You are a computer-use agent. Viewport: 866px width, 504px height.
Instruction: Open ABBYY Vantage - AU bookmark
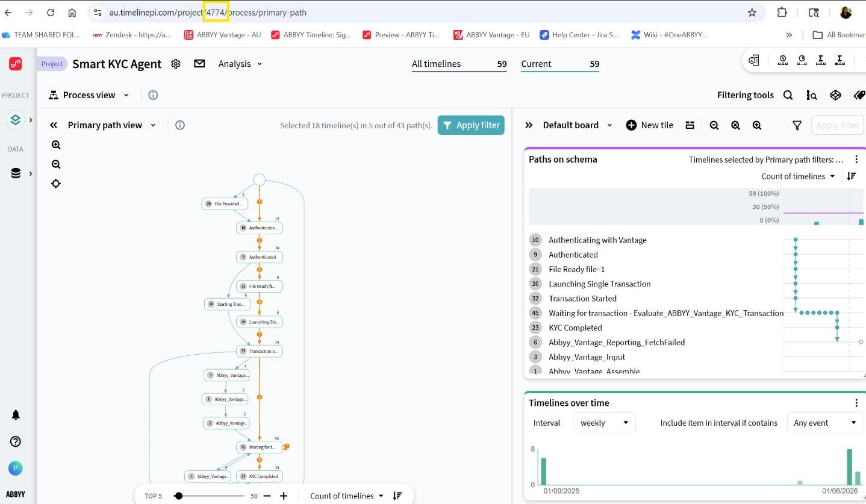222,35
